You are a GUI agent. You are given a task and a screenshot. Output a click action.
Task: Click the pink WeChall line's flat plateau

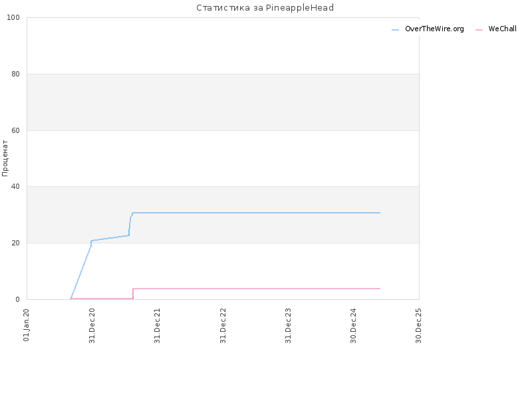point(257,289)
